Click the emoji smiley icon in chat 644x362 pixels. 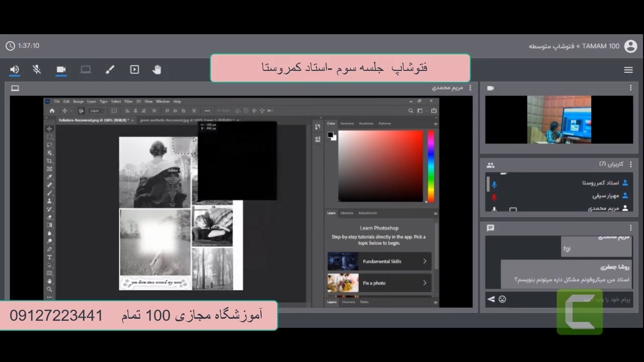pyautogui.click(x=502, y=299)
